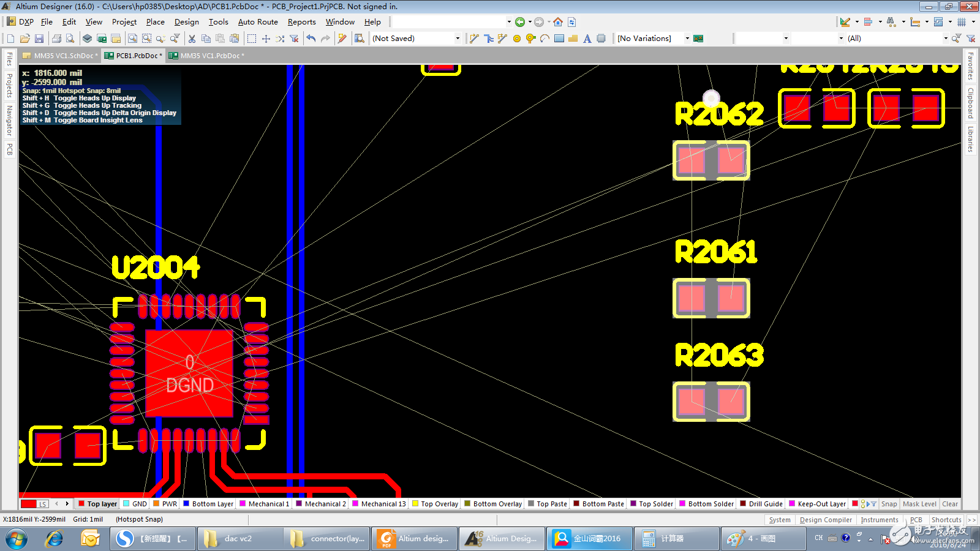Select the Top Paste layer tab
This screenshot has width=980, height=551.
tap(548, 504)
